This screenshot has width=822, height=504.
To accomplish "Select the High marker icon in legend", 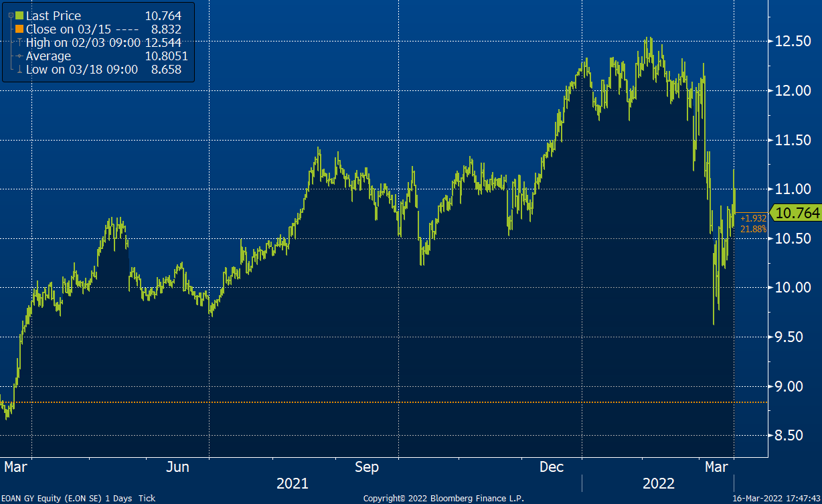I will (19, 42).
